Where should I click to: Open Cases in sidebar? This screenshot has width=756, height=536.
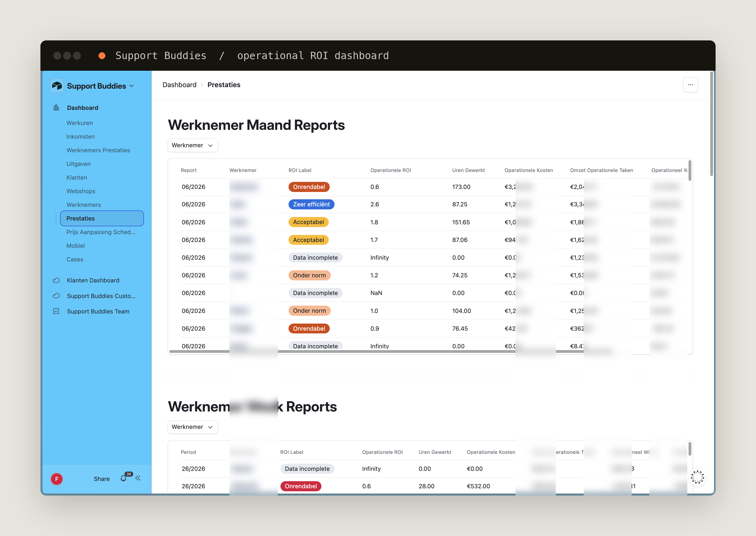[x=75, y=259]
